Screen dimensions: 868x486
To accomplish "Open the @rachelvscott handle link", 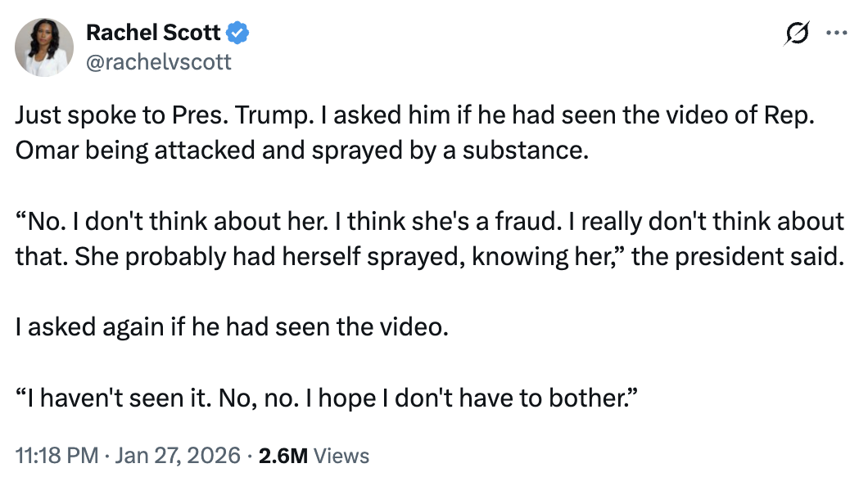I will pyautogui.click(x=159, y=61).
